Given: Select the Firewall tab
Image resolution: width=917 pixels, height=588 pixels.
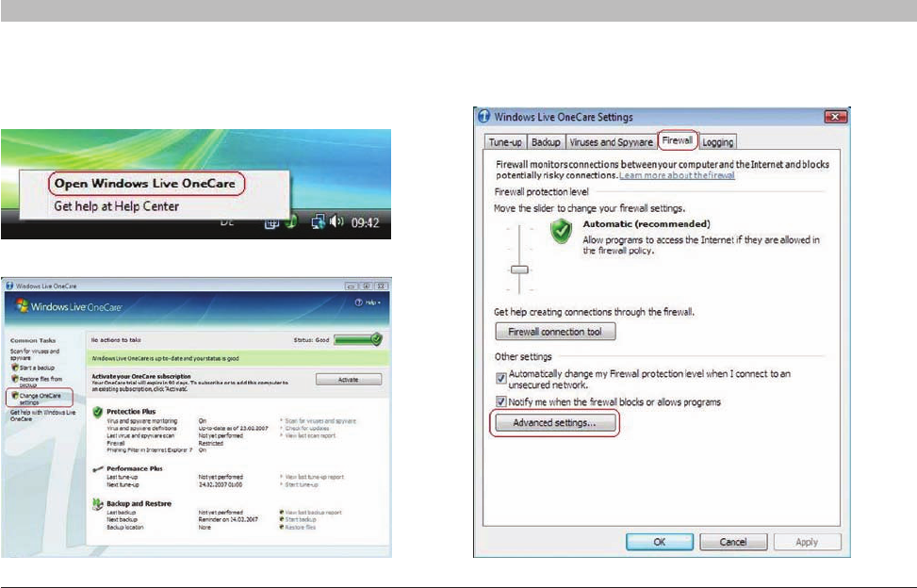Looking at the screenshot, I should tap(678, 140).
